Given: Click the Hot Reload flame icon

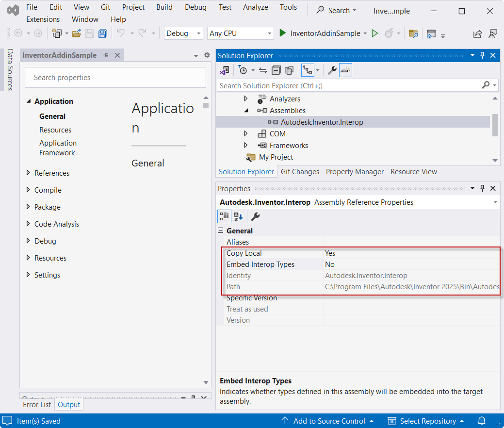Looking at the screenshot, I should 389,33.
